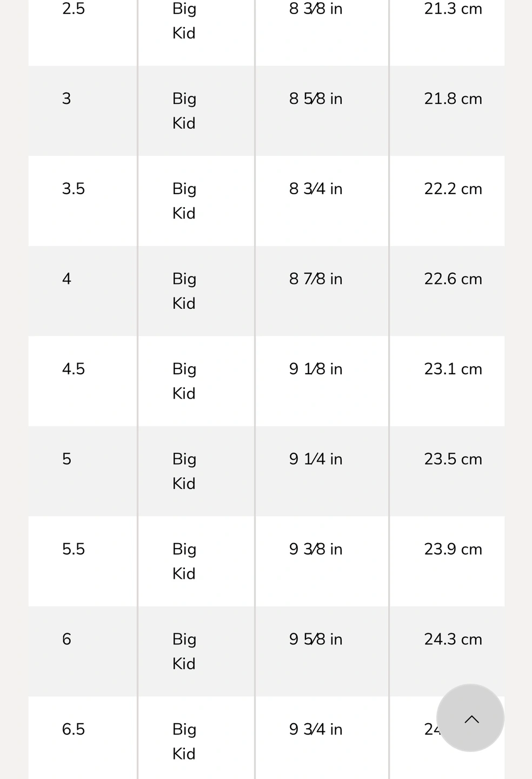Click the 23.9 cm value
Viewport: 532px width, 779px height.
point(453,549)
